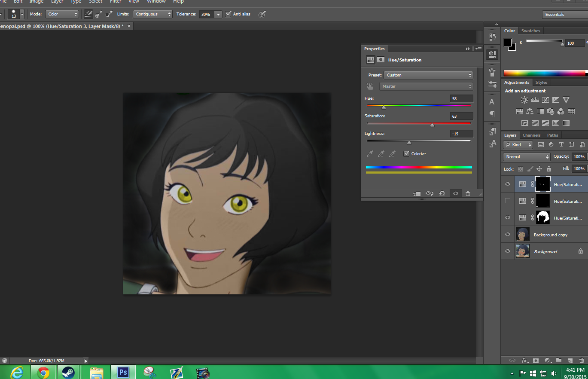
Task: Hide the top Hue/Saturation layer
Action: [x=508, y=184]
